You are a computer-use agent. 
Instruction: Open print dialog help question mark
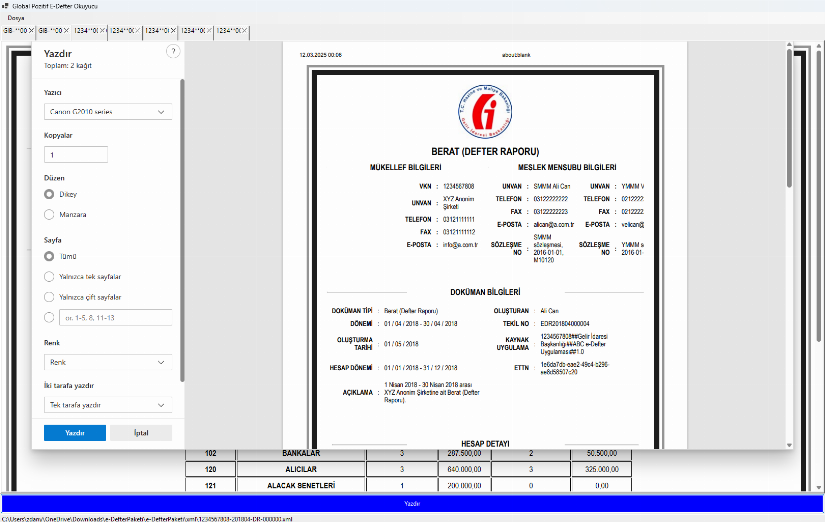(173, 52)
